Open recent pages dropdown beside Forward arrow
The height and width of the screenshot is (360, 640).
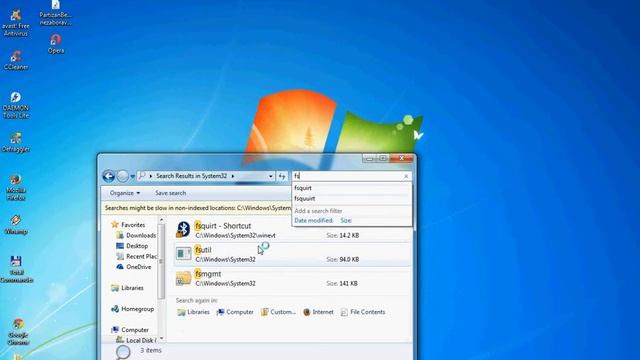(133, 177)
